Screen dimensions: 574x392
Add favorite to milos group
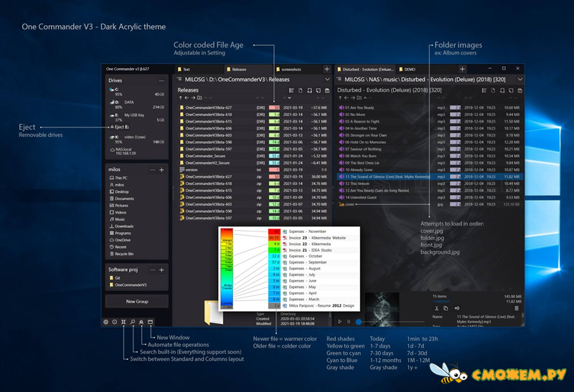(161, 170)
